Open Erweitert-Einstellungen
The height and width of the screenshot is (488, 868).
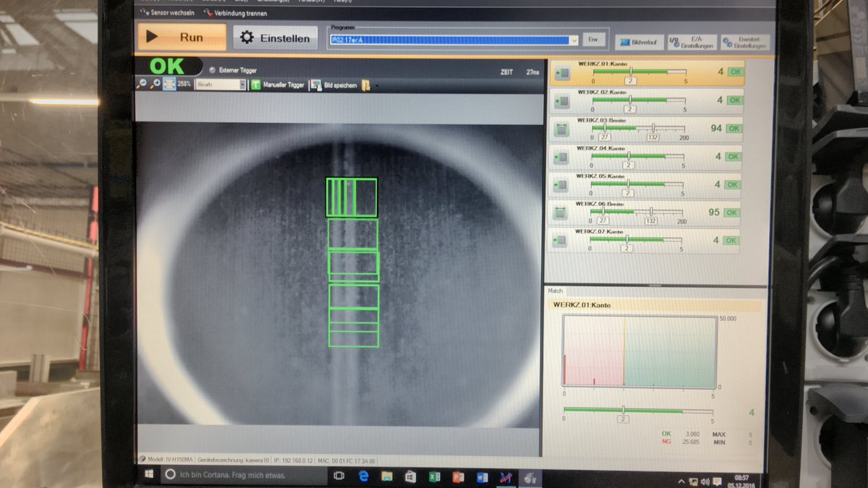coord(746,42)
